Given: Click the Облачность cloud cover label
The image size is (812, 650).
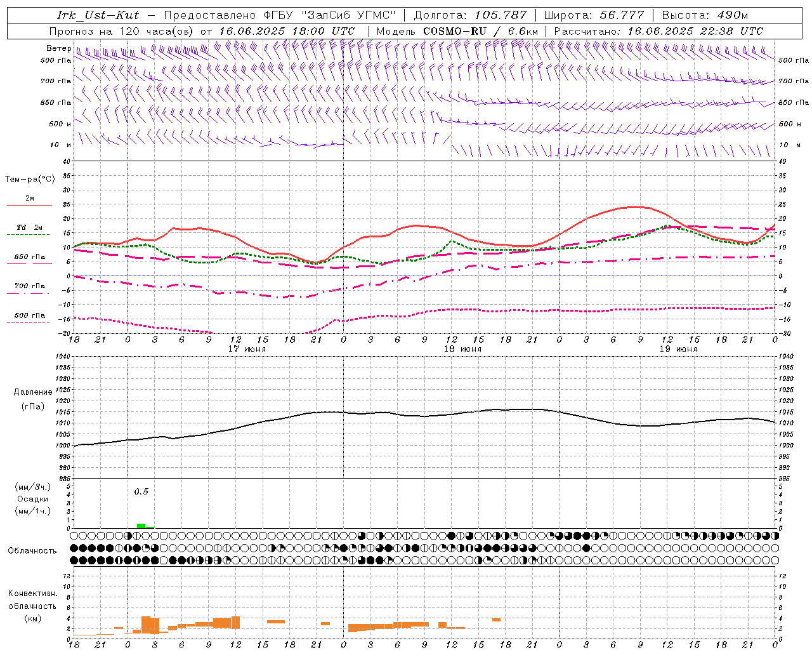Looking at the screenshot, I should (32, 550).
